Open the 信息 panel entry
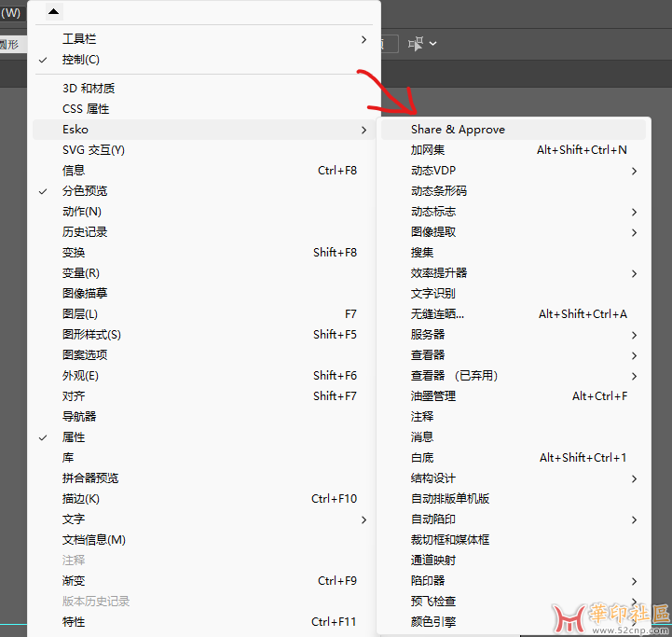Image resolution: width=672 pixels, height=637 pixels. point(204,171)
